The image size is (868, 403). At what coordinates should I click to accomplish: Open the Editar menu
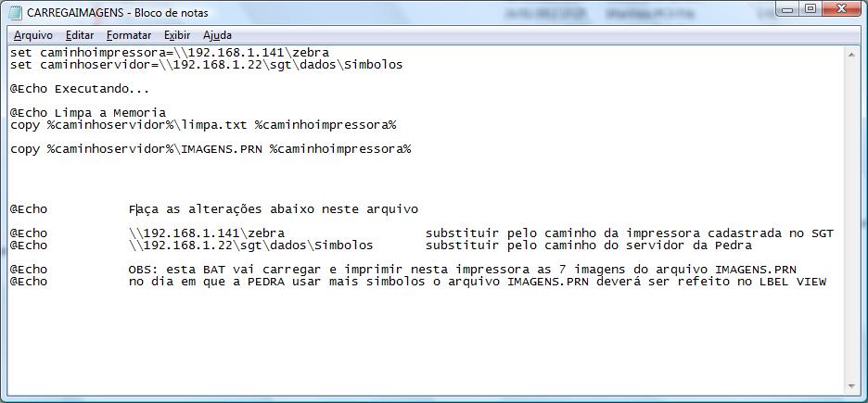click(80, 35)
